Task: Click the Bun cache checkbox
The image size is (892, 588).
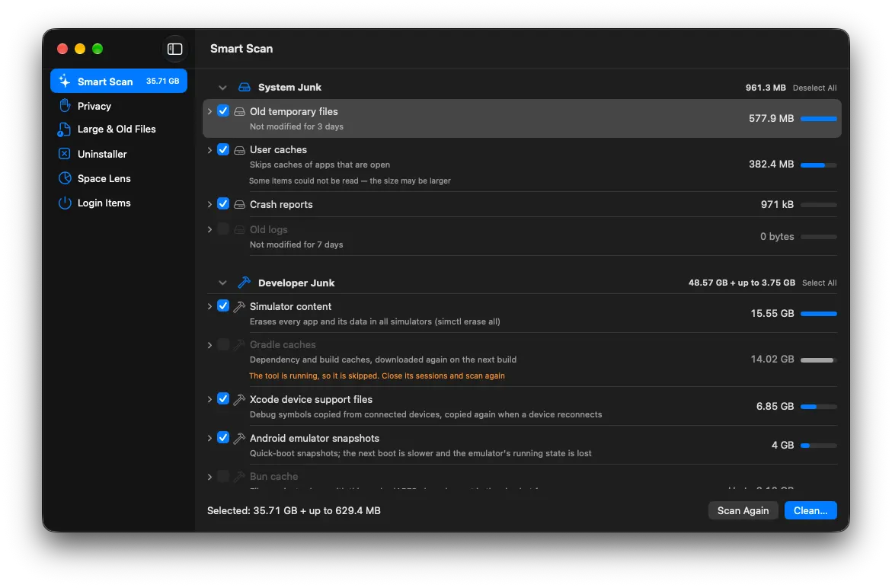Action: point(223,476)
